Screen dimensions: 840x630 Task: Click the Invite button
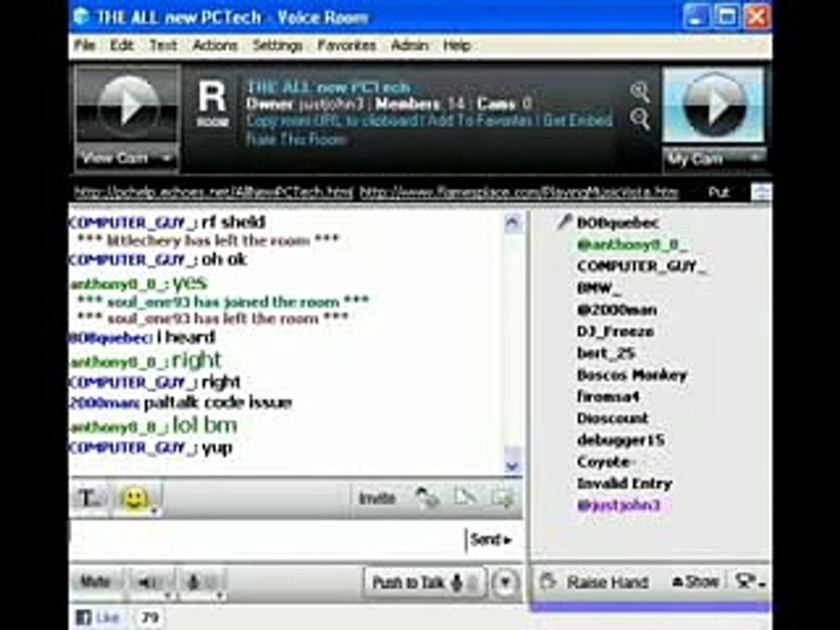[376, 499]
